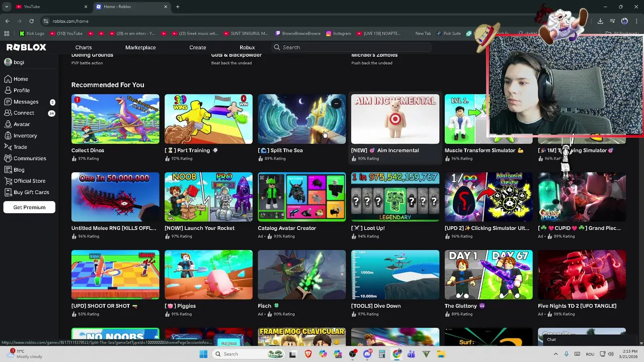The height and width of the screenshot is (362, 644).
Task: Open Calculator from the taskbar
Action: (x=382, y=354)
